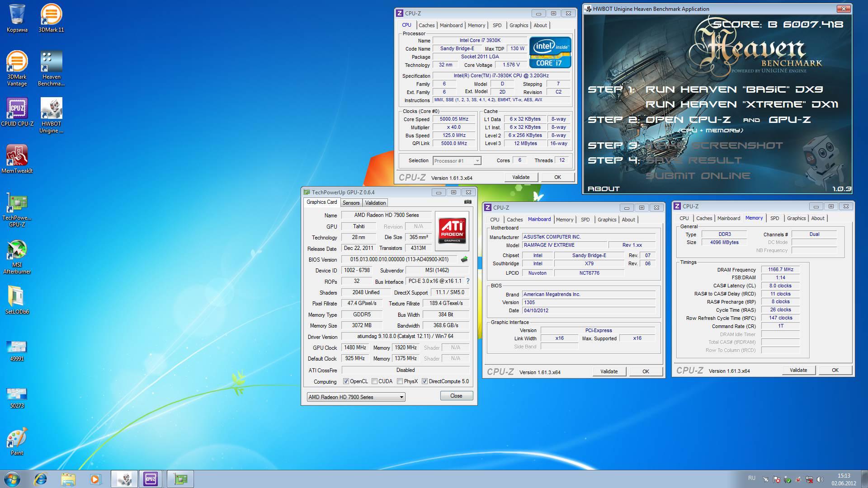Open Windows Explorer from the taskbar
The height and width of the screenshot is (488, 868).
(68, 479)
